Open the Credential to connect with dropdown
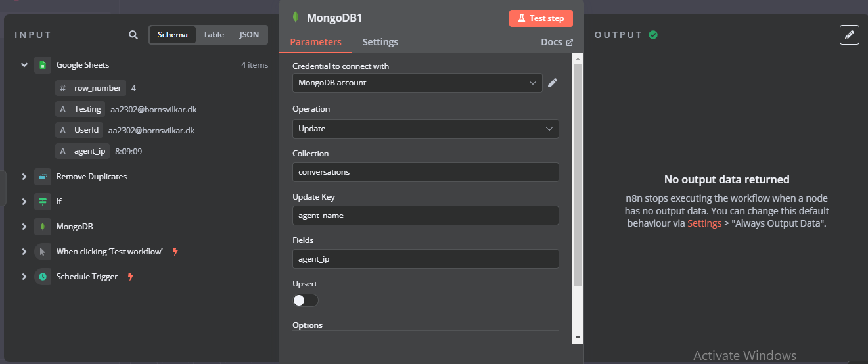Viewport: 868px width, 364px height. point(417,83)
